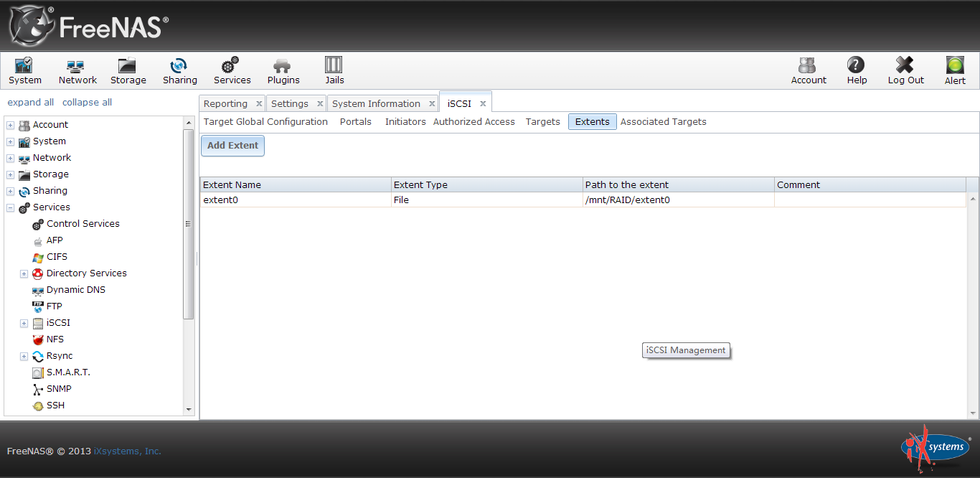This screenshot has height=478, width=980.
Task: Open the Plugins toolbar icon
Action: click(x=283, y=71)
